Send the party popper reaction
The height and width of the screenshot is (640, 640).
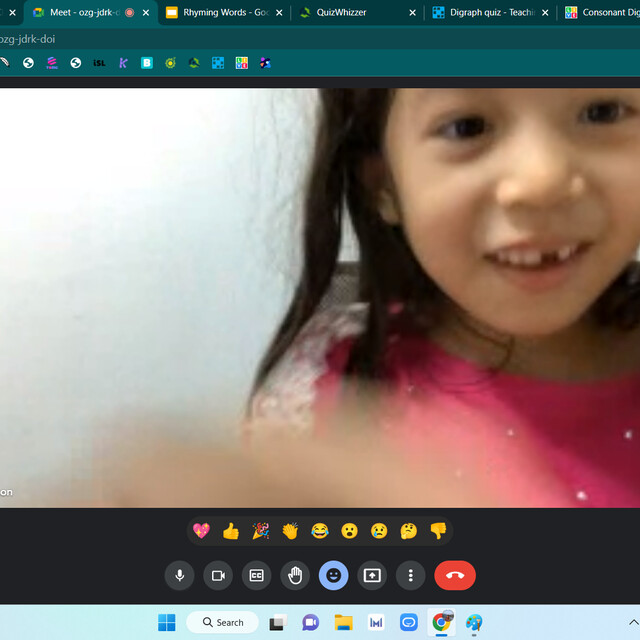[x=261, y=531]
